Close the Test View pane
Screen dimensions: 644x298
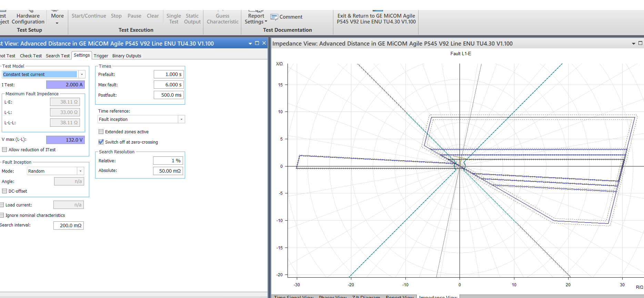[264, 43]
